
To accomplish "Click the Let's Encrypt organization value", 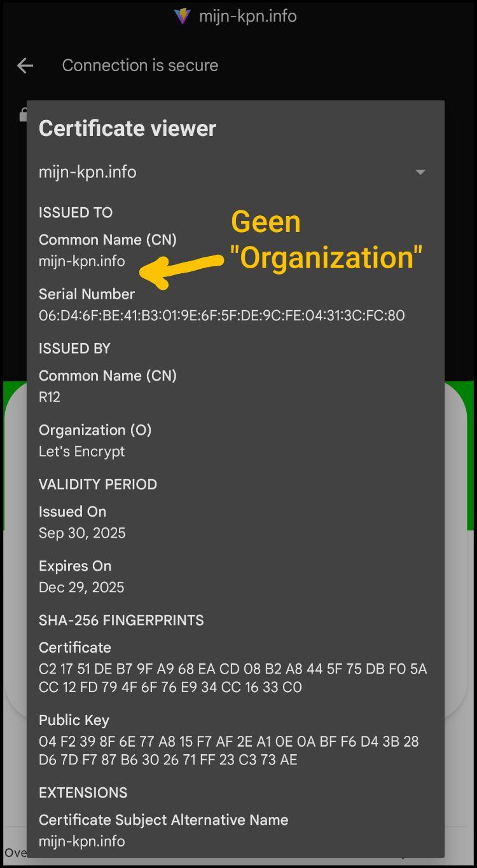I will pyautogui.click(x=81, y=452).
